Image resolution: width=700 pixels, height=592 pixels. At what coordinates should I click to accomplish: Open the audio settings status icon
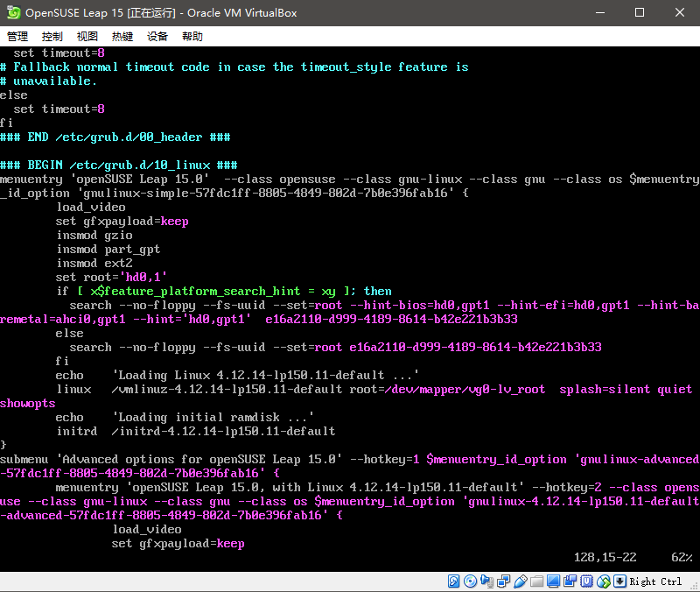coord(486,581)
